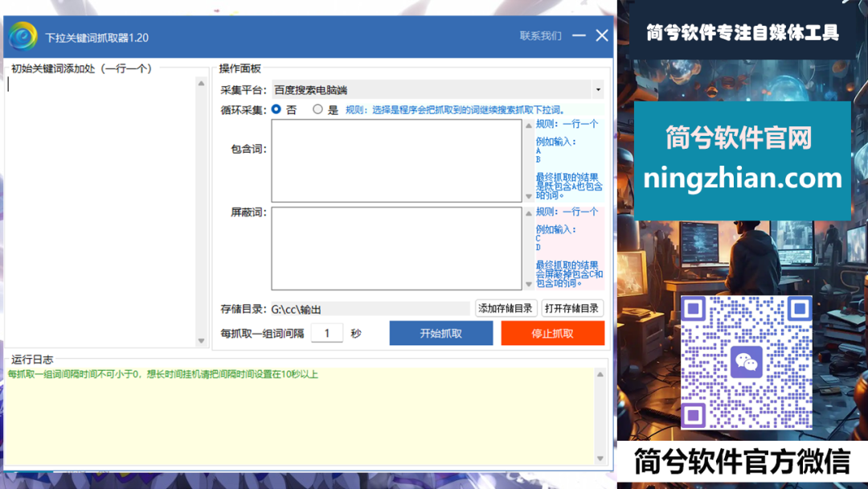Click down arrow of 包含词 box scrollbar
This screenshot has height=489, width=868.
click(528, 196)
